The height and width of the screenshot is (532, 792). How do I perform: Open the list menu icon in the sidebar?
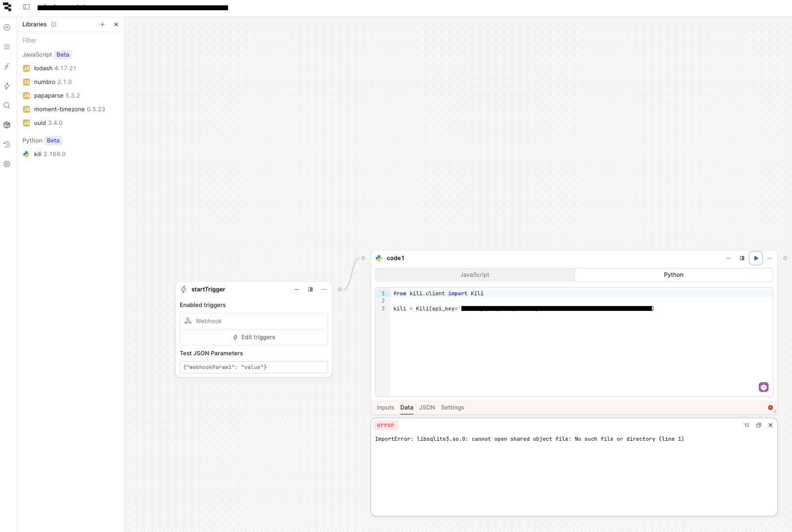[7, 47]
